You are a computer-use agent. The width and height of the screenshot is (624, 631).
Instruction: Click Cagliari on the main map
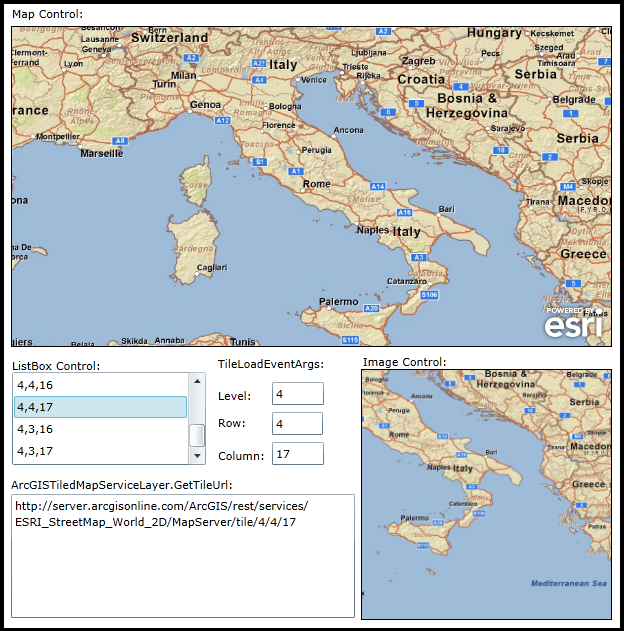(x=212, y=268)
